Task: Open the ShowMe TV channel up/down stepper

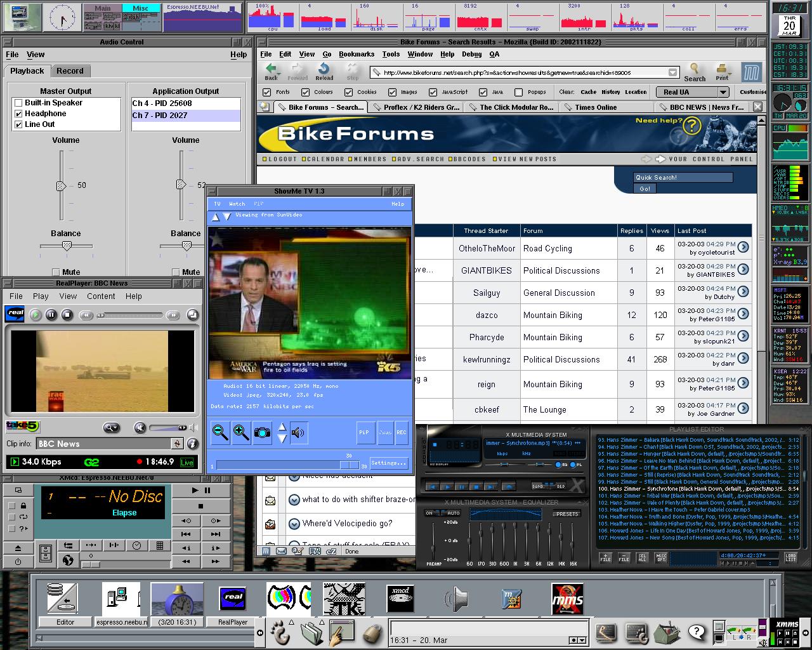Action: coord(282,432)
